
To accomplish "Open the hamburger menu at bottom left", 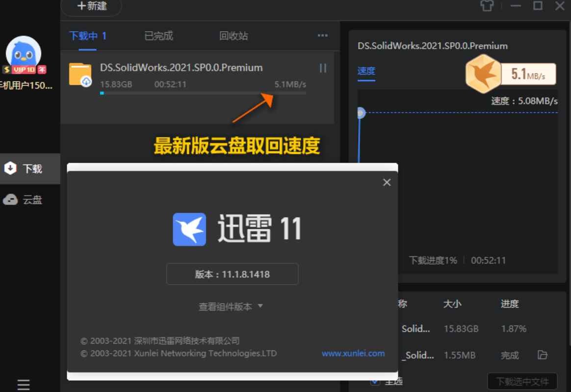I will pos(23,384).
